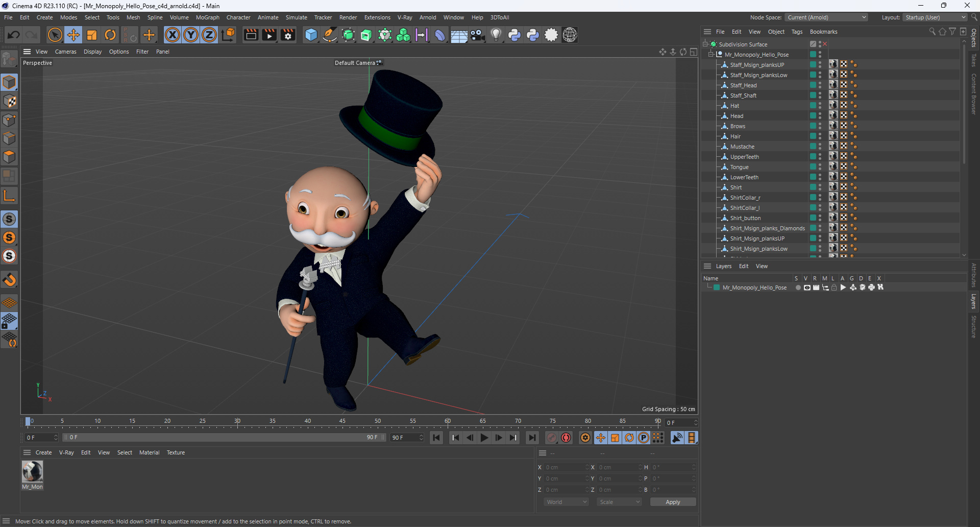Click first Python script icon
980x527 pixels.
coord(514,35)
